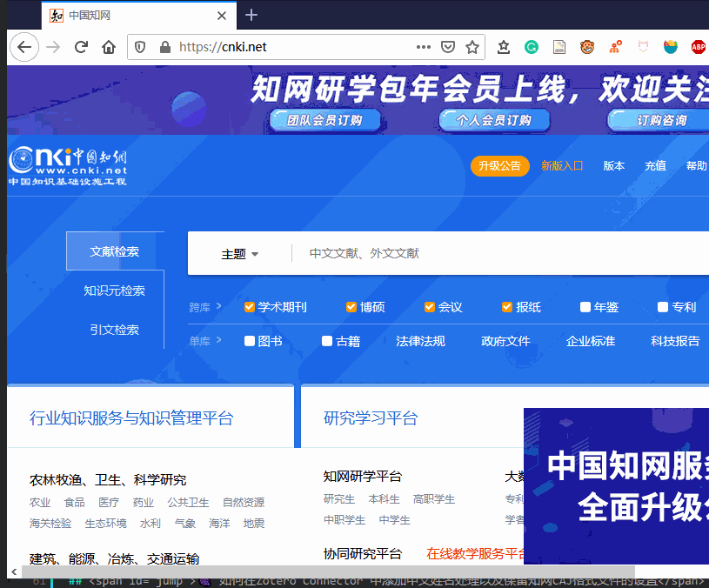Select the 知识元检索 tab

[115, 291]
